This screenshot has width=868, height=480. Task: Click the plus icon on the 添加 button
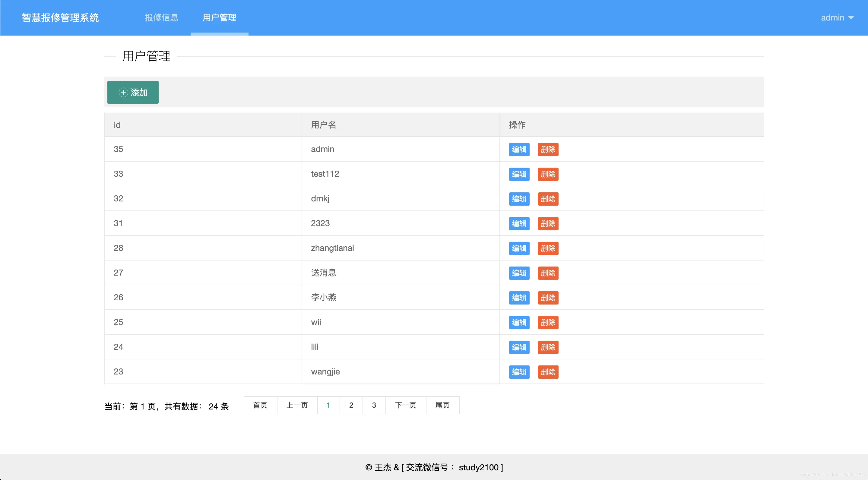(x=123, y=92)
